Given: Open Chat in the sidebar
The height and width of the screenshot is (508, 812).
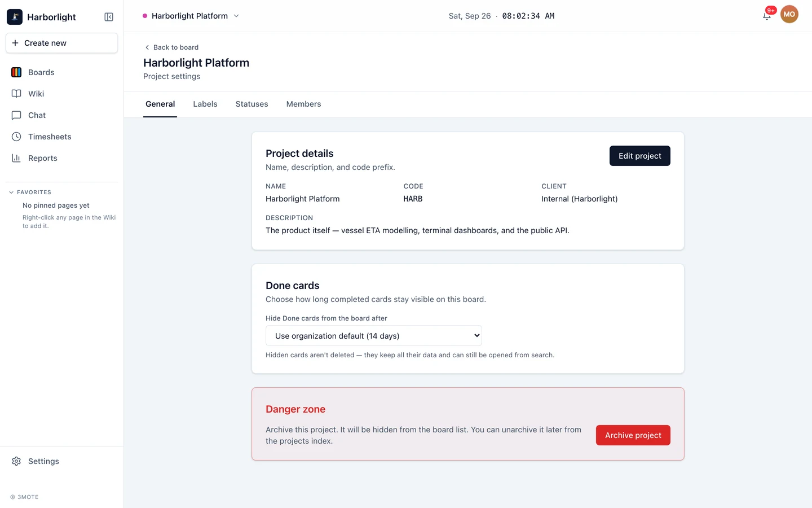Looking at the screenshot, I should pyautogui.click(x=61, y=115).
